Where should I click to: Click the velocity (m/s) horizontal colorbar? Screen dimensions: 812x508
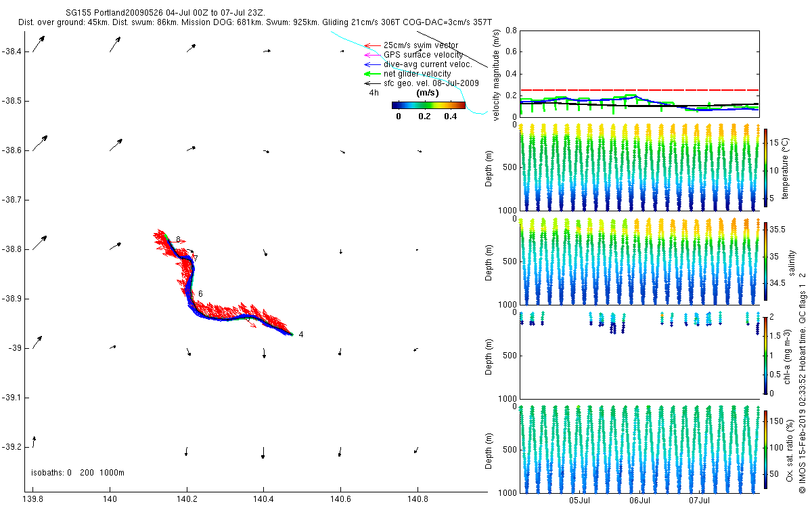[429, 105]
